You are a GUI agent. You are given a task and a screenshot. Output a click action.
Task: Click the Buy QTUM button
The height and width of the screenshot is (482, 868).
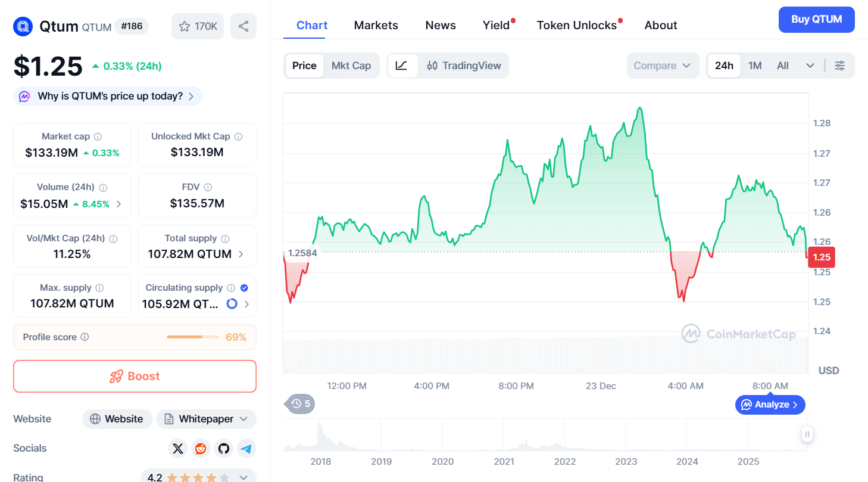[816, 20]
